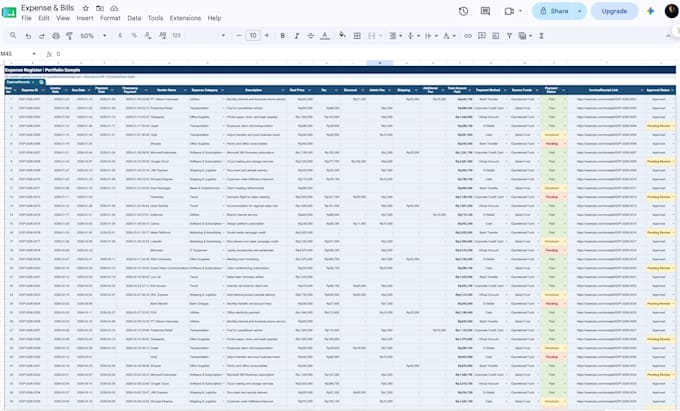The height and width of the screenshot is (411, 680).
Task: Star the Expense & Bills document
Action: [x=85, y=8]
